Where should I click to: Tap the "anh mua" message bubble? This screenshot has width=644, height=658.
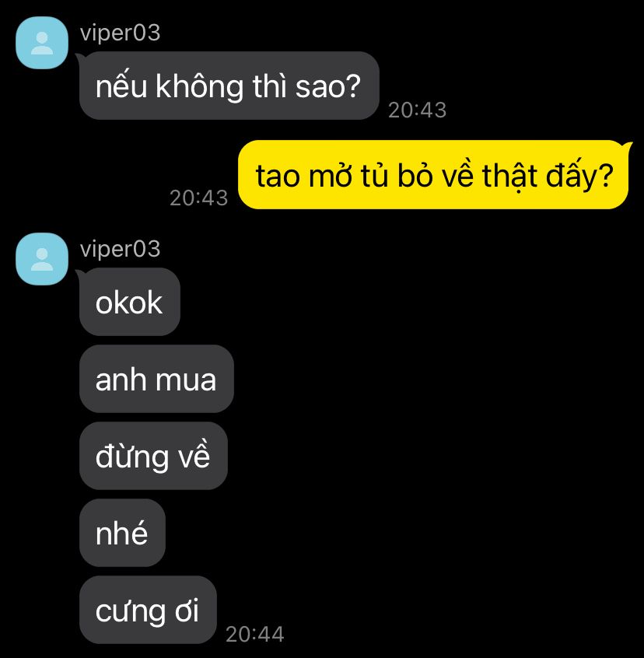[x=156, y=379]
